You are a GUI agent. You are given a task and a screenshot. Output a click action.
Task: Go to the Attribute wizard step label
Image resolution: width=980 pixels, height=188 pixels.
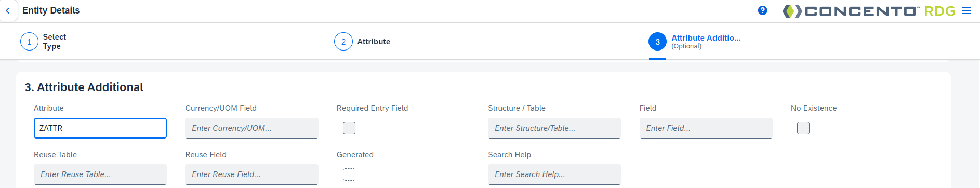(x=374, y=42)
